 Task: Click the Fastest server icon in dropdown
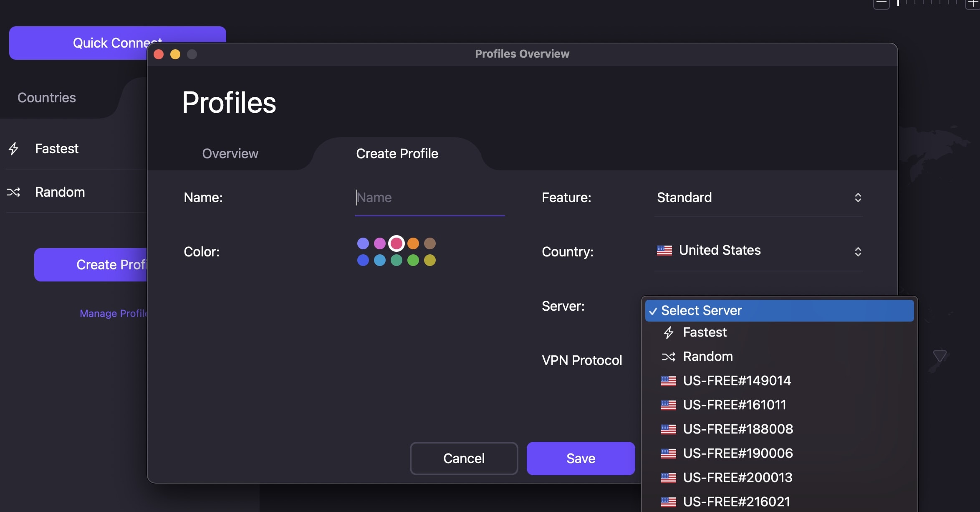[668, 332]
